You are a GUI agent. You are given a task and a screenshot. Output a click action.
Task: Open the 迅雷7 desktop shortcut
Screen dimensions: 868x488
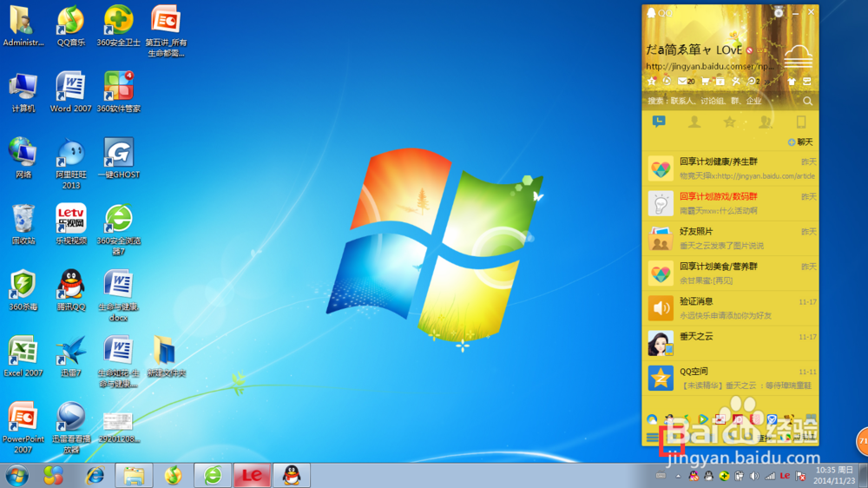(71, 356)
